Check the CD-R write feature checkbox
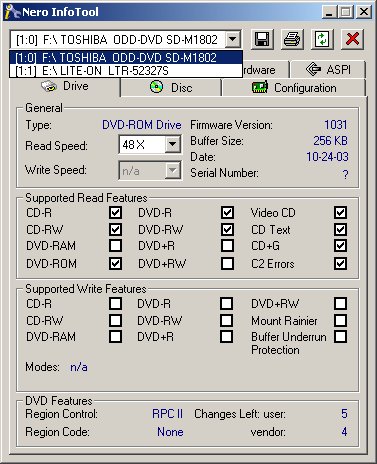The height and width of the screenshot is (464, 377). click(115, 303)
